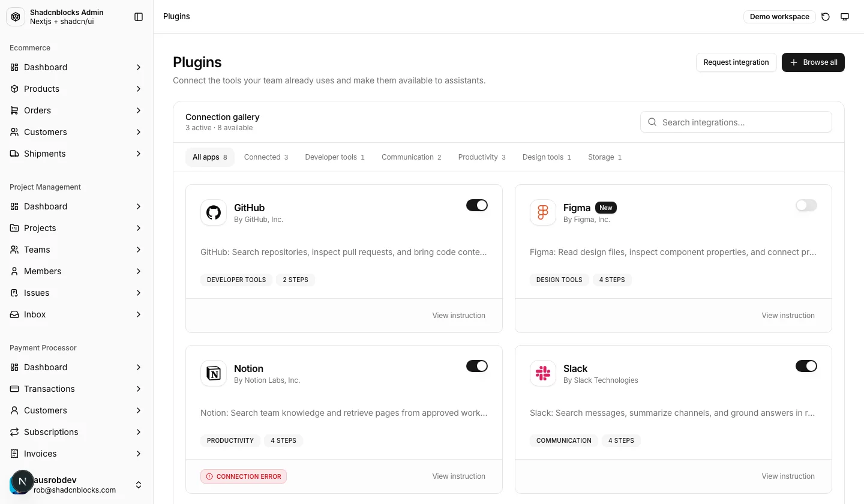The height and width of the screenshot is (504, 864).
Task: Click the Invoices receipt icon in sidebar
Action: pos(14,454)
